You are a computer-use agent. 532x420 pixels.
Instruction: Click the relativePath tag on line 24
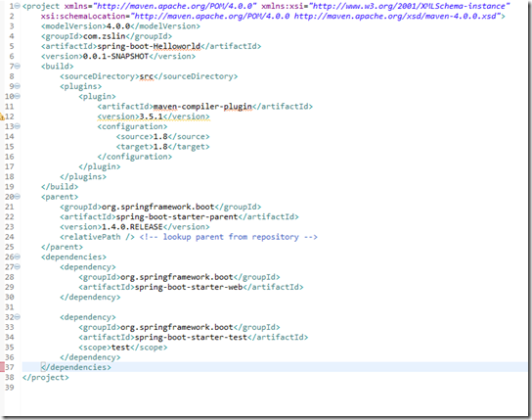[x=98, y=237]
